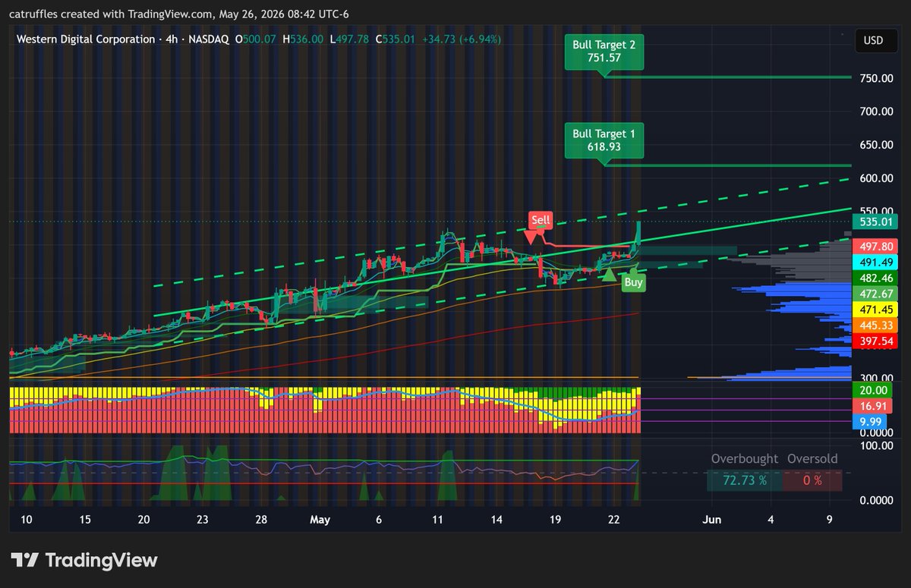Viewport: 911px width, 588px height.
Task: Click the current price tag 535.01 on axis
Action: tap(875, 222)
